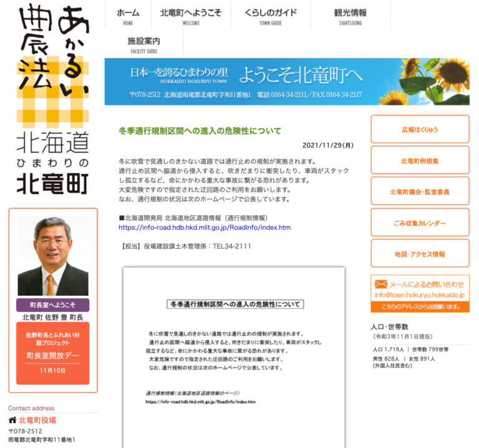
Task: Click the sunflower welcome banner
Action: [x=287, y=82]
